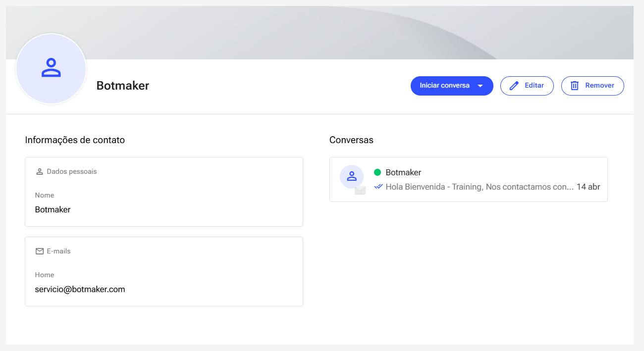Click the Dados pessoais label
The image size is (644, 351).
pos(72,172)
